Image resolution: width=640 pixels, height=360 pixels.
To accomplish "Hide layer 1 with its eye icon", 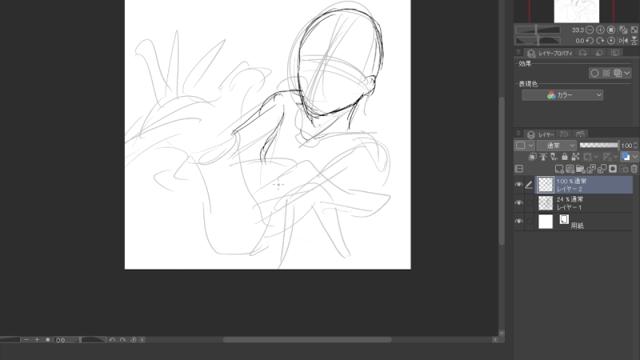I will [518, 203].
